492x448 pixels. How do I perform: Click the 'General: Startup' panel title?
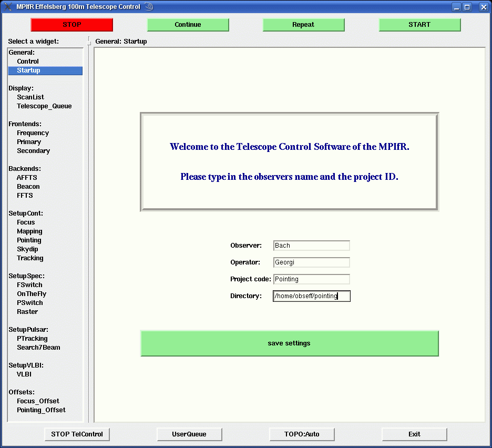click(x=121, y=42)
